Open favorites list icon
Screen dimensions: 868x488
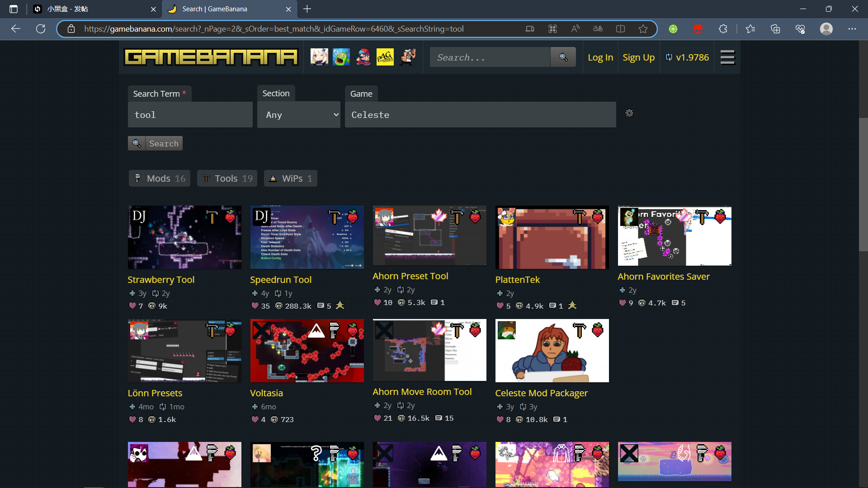750,29
